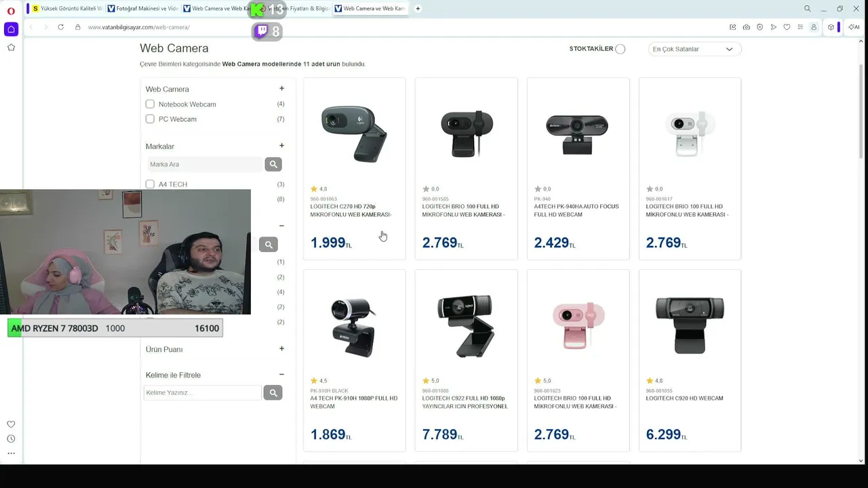View the Logitech C920 webcam image
Viewport: 868px width, 488px height.
click(690, 325)
